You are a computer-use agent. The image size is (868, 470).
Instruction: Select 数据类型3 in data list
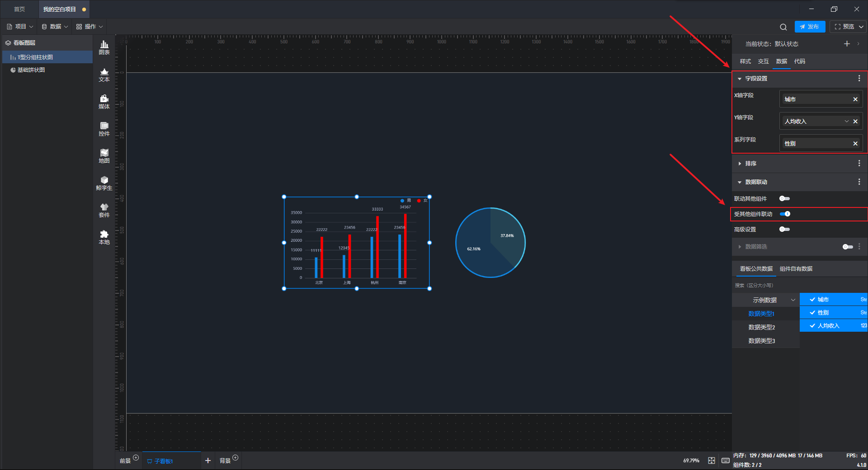tap(762, 341)
